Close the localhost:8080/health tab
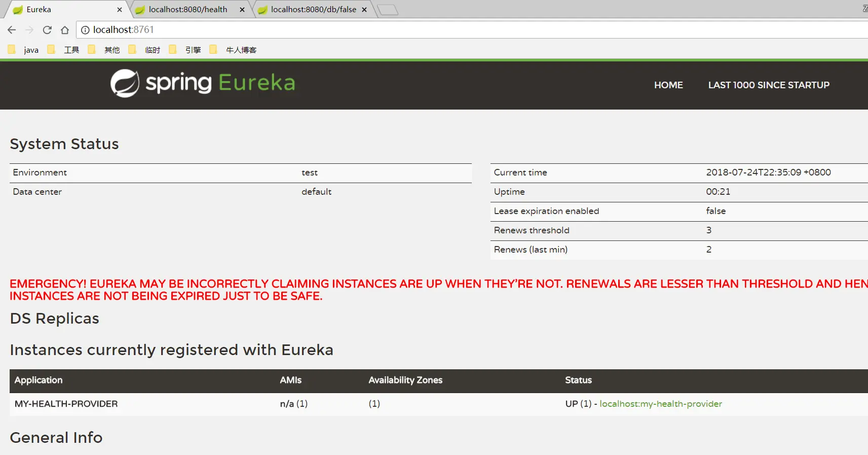 coord(242,10)
